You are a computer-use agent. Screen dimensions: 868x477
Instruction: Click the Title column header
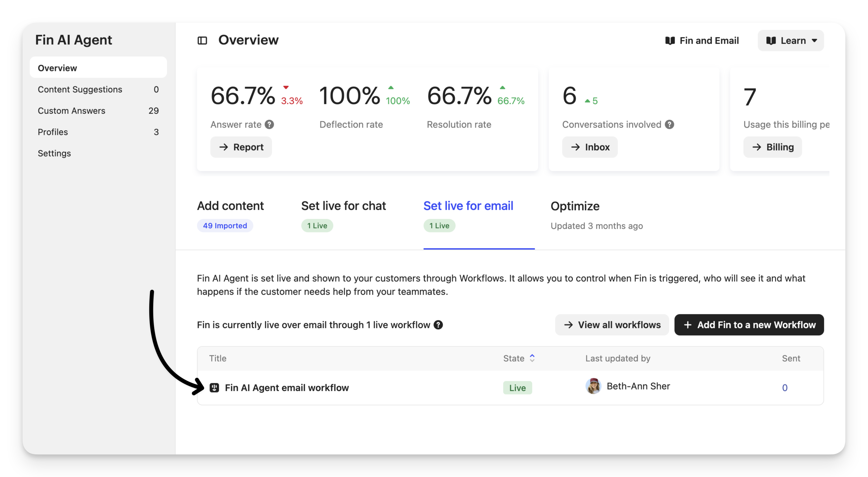pyautogui.click(x=218, y=358)
